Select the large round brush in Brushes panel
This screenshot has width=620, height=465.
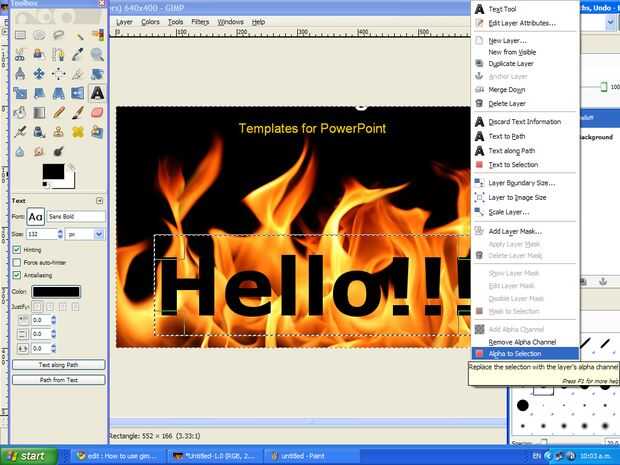point(523,405)
